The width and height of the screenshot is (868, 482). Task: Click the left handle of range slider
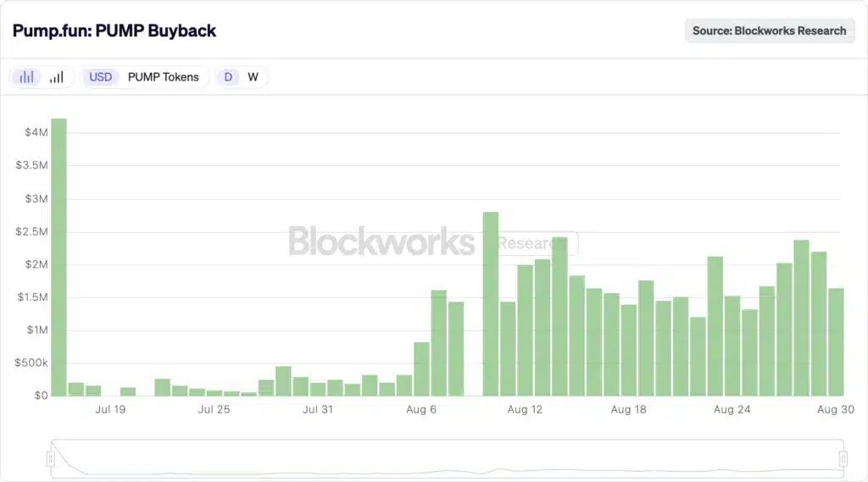click(x=50, y=459)
